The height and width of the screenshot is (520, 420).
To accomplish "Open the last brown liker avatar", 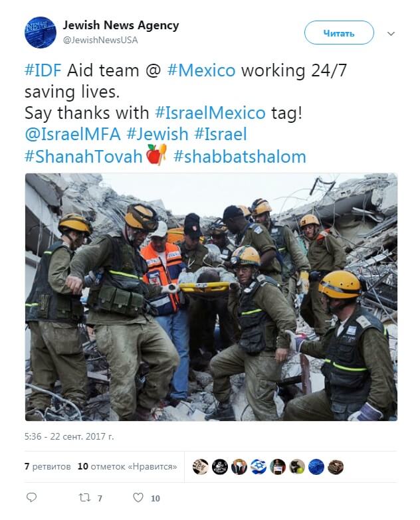I will click(x=336, y=467).
